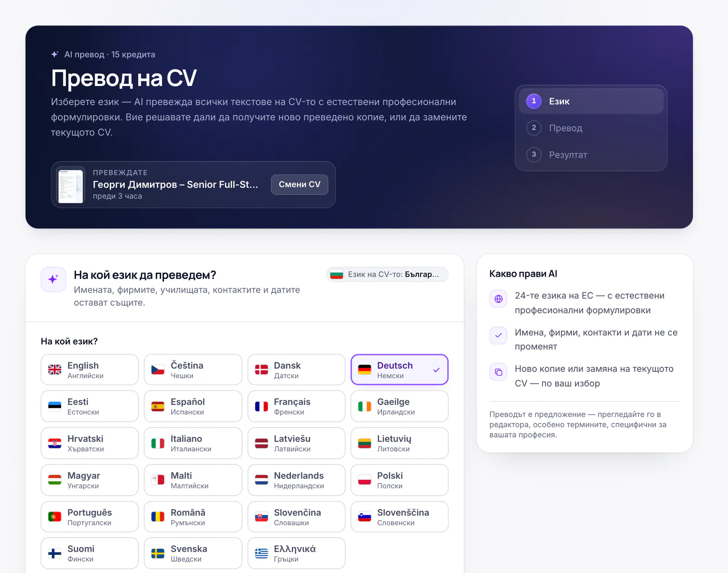Click the purple sparkle icon next to the question heading
This screenshot has height=573, width=728.
tap(53, 279)
